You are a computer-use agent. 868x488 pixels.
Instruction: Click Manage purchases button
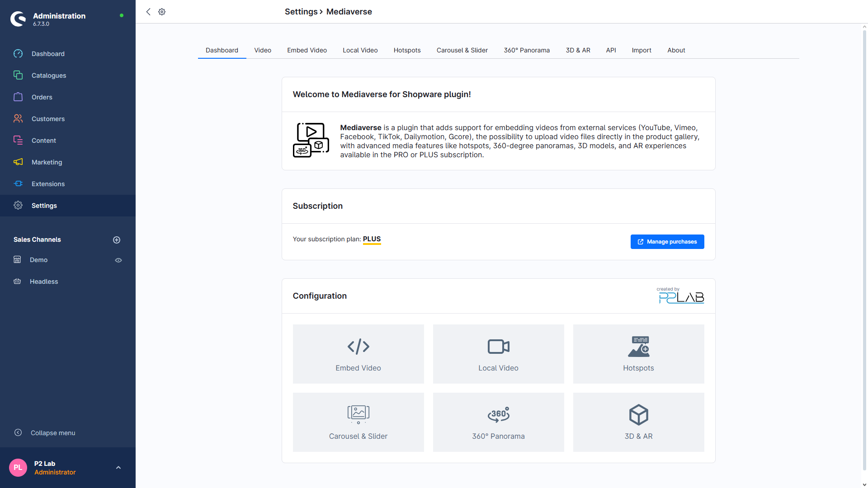pyautogui.click(x=667, y=242)
